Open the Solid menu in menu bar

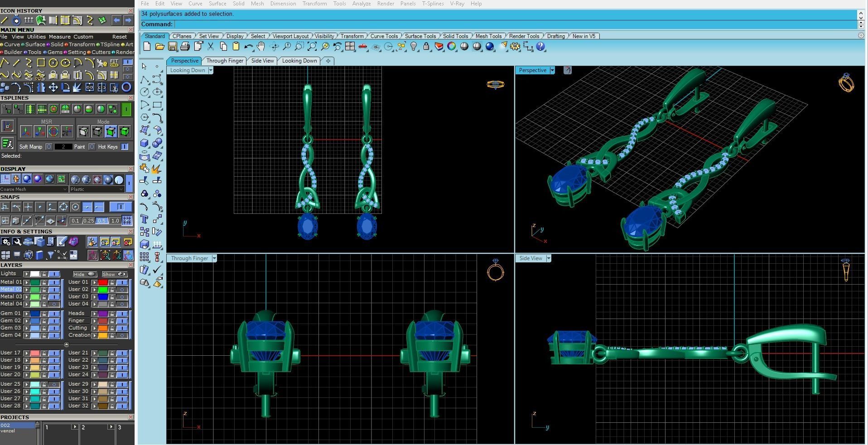tap(238, 4)
